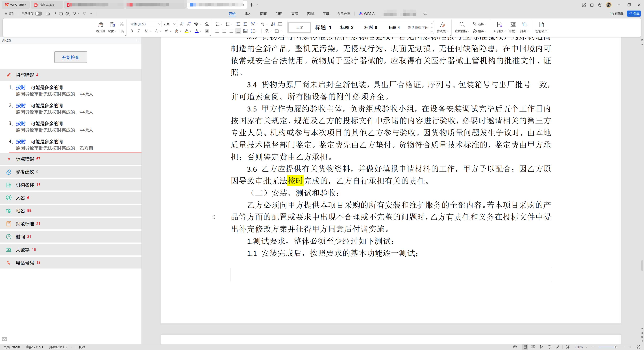Apply blue font color
This screenshot has width=644, height=350.
click(x=197, y=31)
